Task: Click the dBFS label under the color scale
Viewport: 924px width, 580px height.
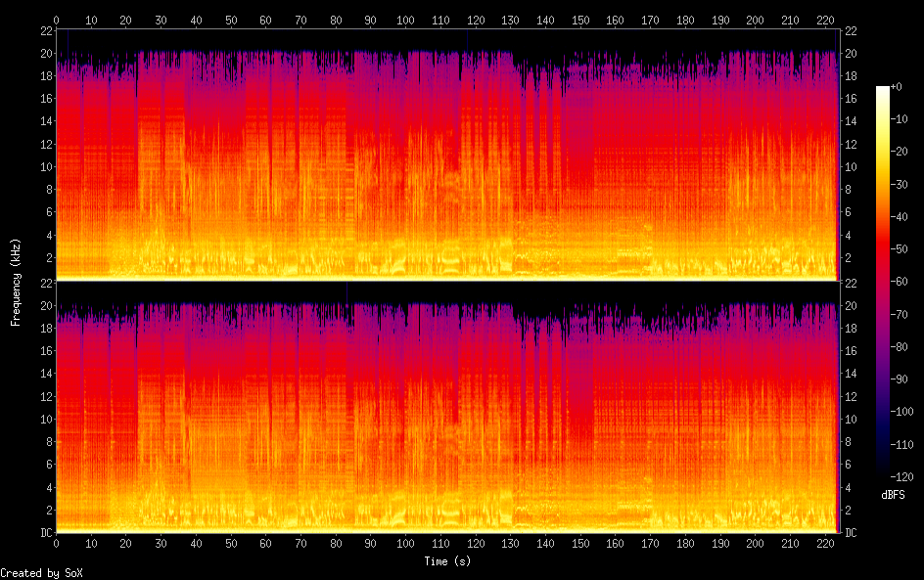Action: [x=892, y=496]
